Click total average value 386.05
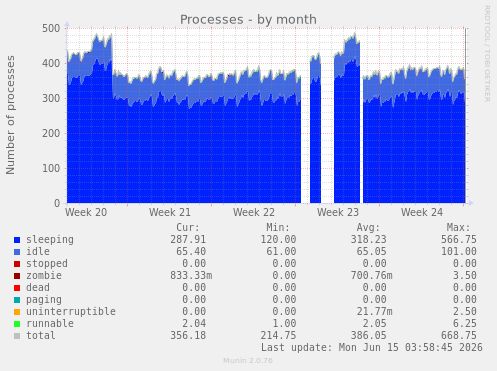Viewport: 497px width, 371px height. (x=369, y=336)
